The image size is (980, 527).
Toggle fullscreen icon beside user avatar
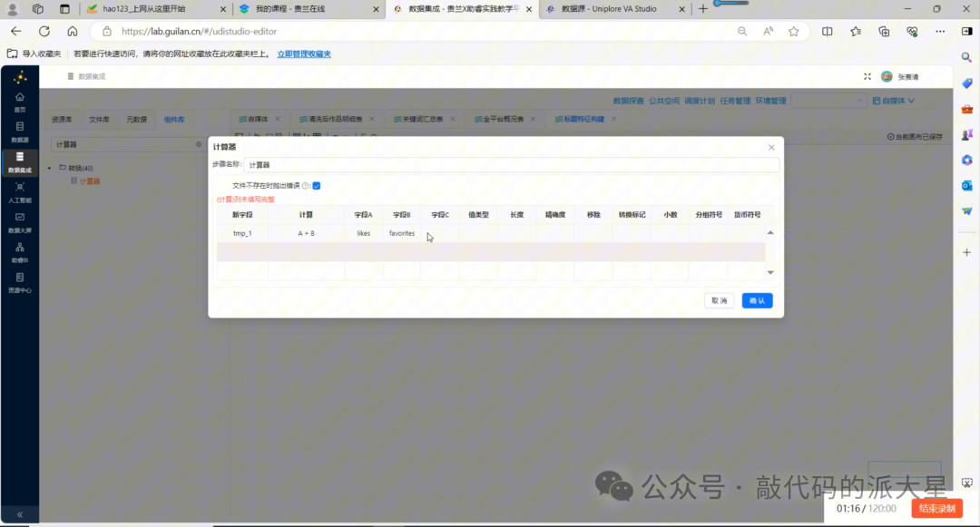pyautogui.click(x=867, y=76)
